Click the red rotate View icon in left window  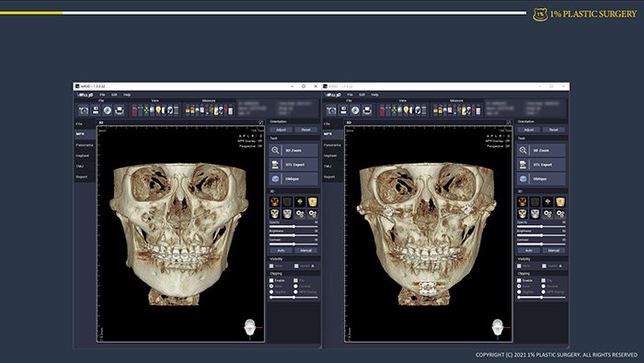(134, 110)
